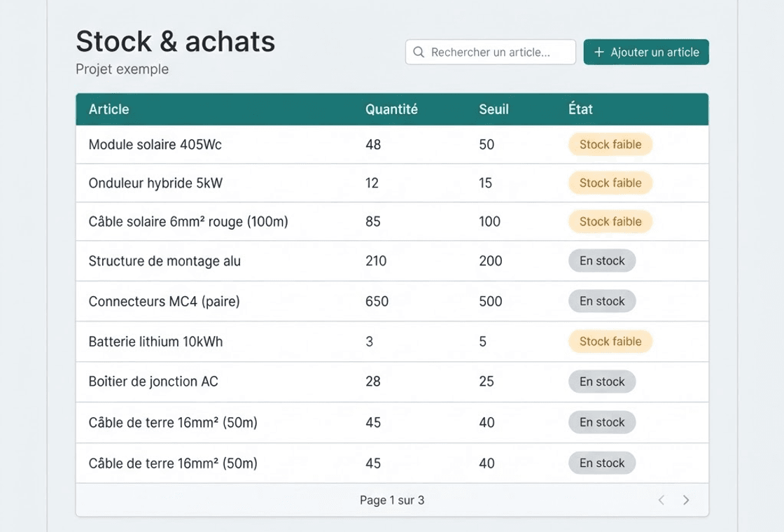
Task: Select "Boitier de jonction AC" article
Action: pos(153,381)
